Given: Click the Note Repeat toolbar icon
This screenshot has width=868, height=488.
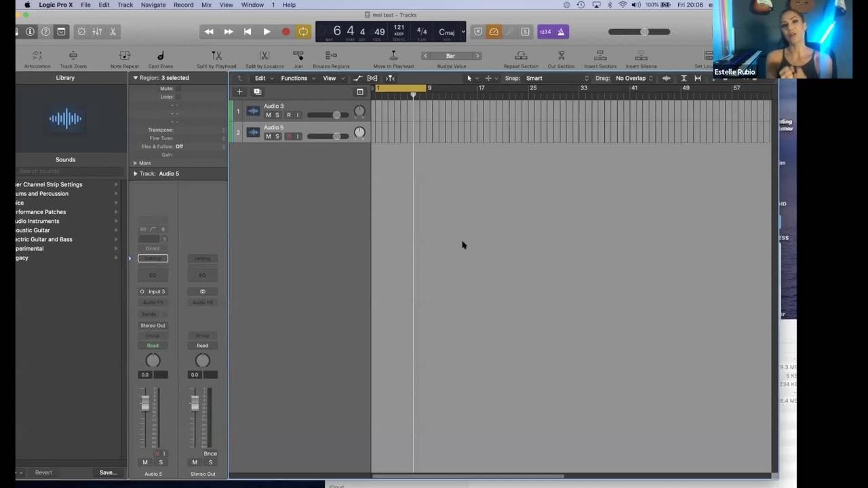Looking at the screenshot, I should click(x=125, y=59).
